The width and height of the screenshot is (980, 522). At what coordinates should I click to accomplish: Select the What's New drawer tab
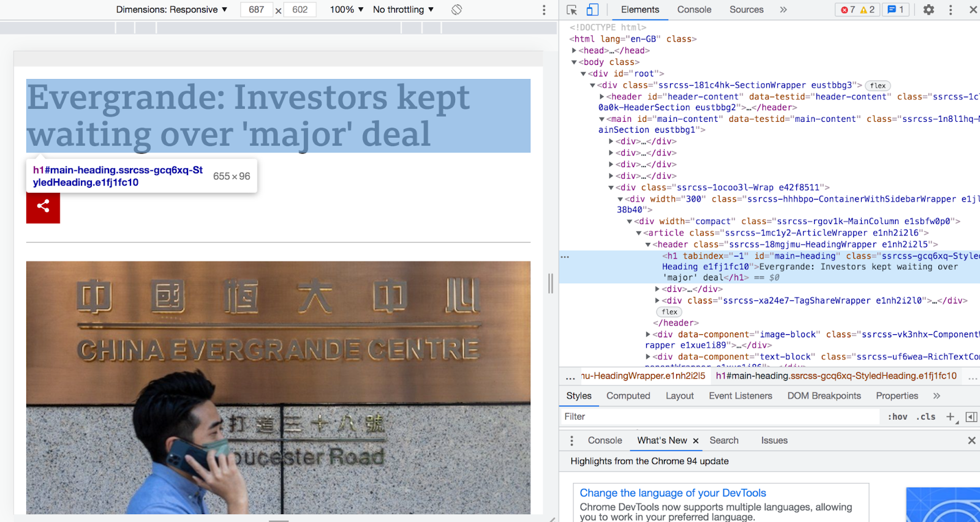click(x=662, y=441)
